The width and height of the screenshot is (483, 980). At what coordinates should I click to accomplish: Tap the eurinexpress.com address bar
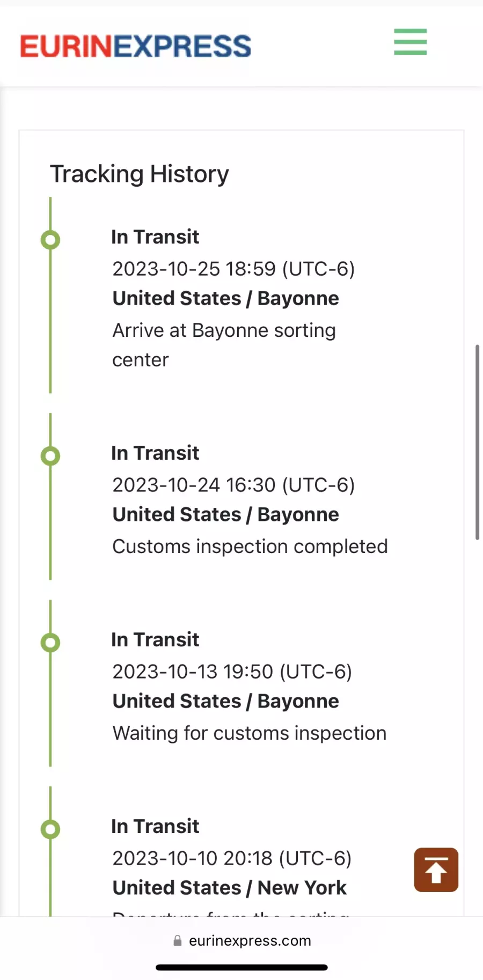pyautogui.click(x=242, y=941)
